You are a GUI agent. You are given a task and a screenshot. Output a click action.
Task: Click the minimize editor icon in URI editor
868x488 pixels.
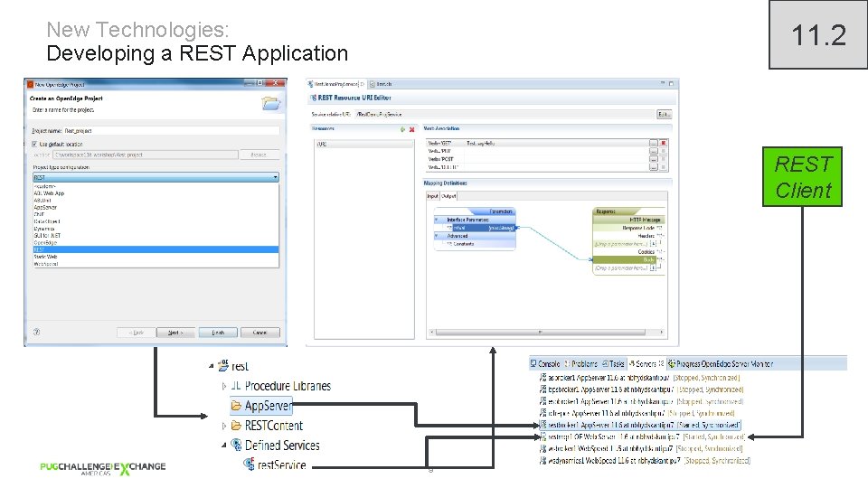coord(663,83)
